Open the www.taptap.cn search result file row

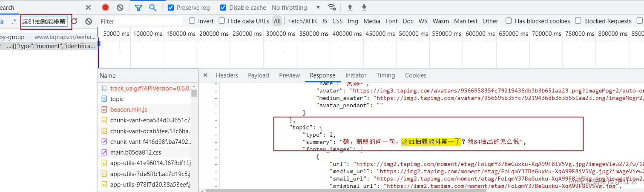(x=48, y=37)
